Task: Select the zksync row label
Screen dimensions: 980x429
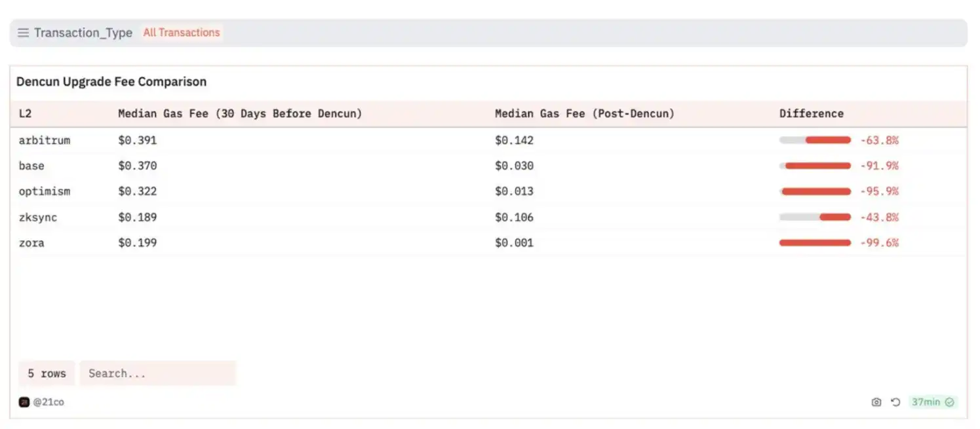Action: [38, 217]
